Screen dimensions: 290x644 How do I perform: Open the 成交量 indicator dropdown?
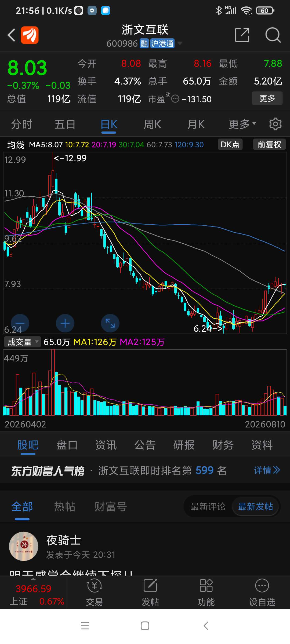(x=23, y=342)
